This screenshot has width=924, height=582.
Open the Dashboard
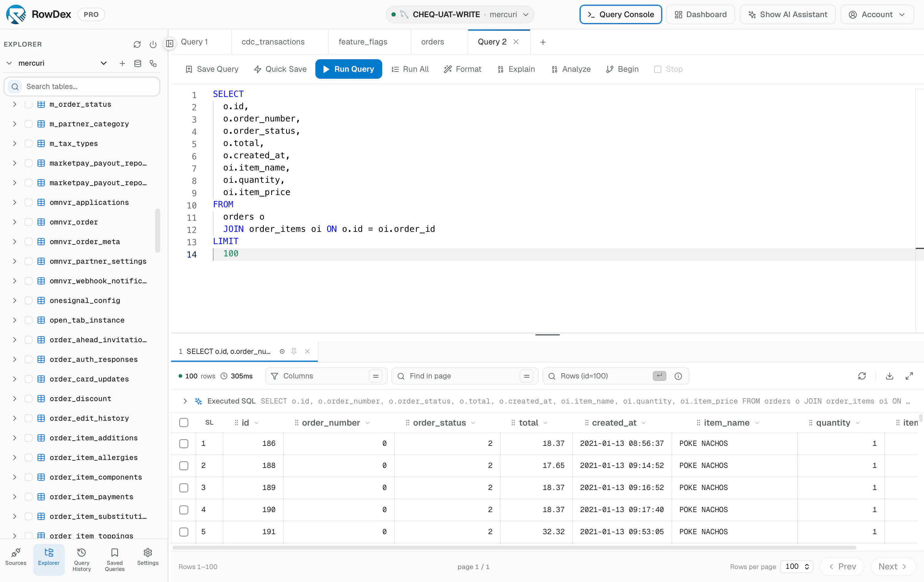click(700, 15)
